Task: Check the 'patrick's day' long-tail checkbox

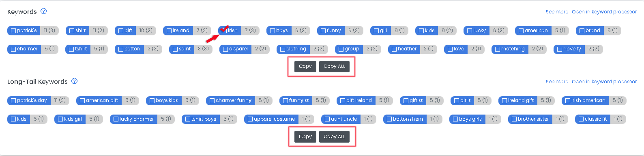Action: click(13, 100)
